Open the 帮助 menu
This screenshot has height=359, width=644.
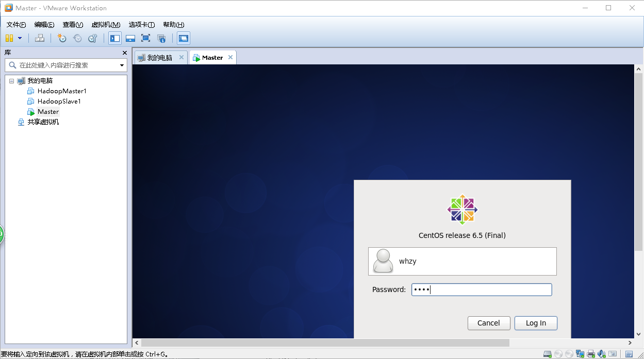tap(174, 25)
